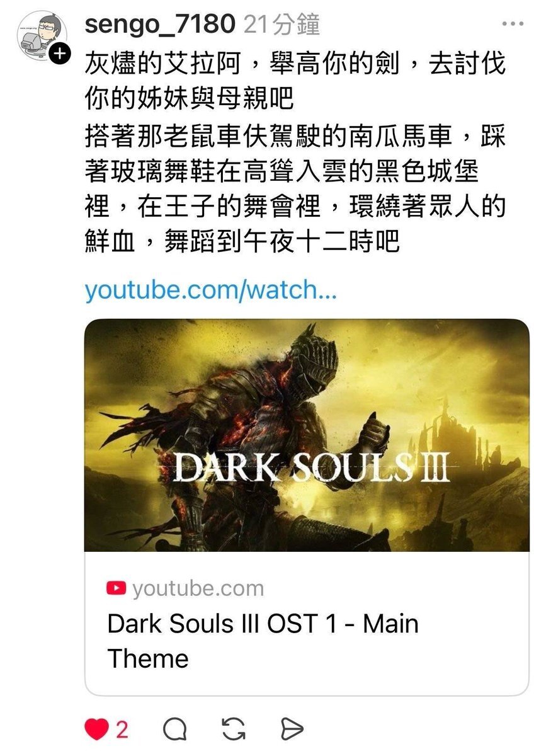Screen dimensions: 534x756
Task: Follow the user via the plus badge on the avatar
Action: click(60, 54)
